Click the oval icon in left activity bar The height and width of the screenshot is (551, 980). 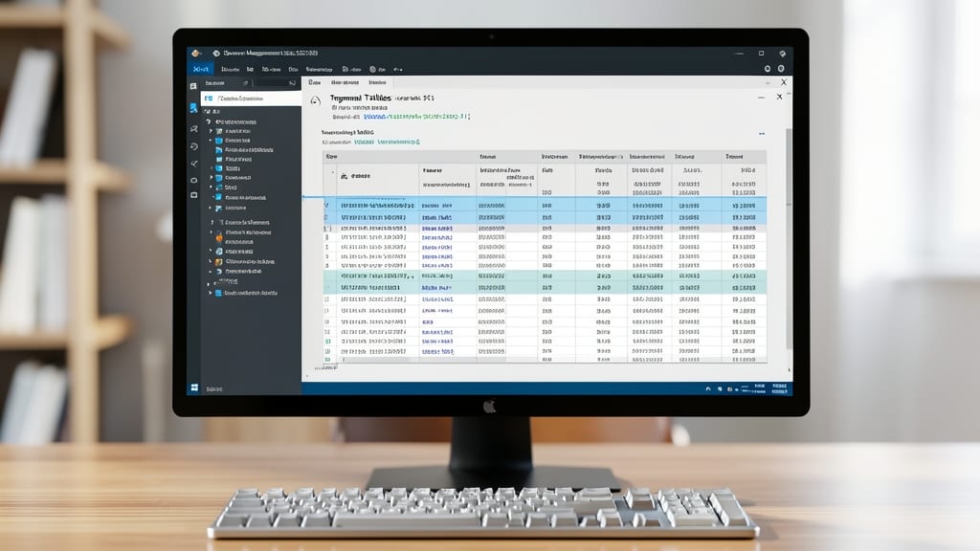pos(193,180)
